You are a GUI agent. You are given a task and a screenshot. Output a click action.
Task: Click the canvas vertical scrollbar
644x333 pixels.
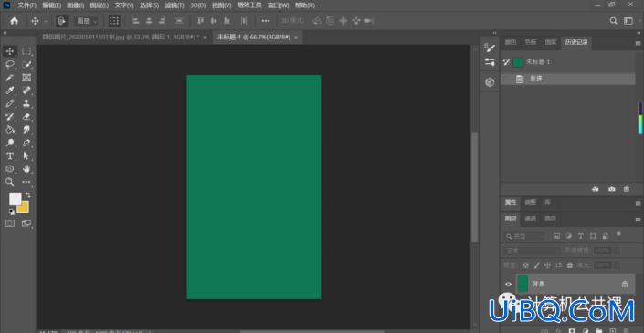pyautogui.click(x=475, y=187)
